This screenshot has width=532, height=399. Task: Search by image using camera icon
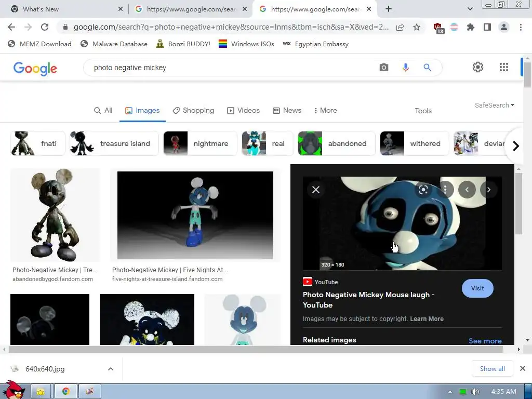(384, 68)
